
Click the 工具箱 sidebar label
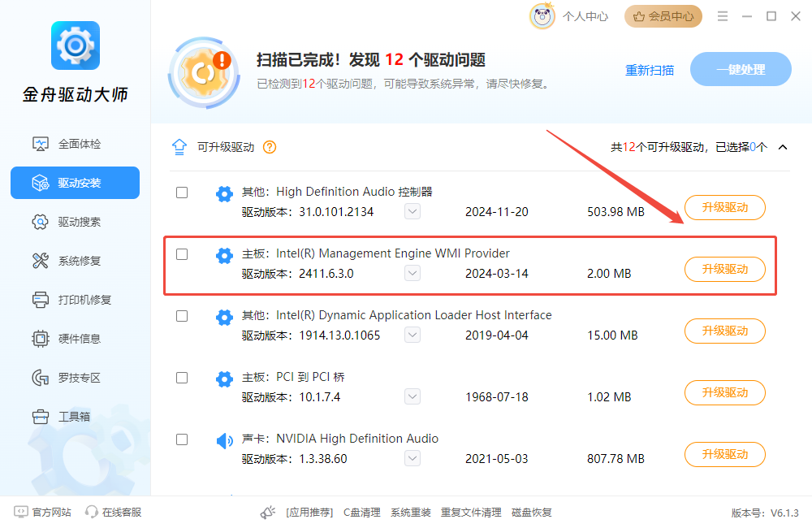(74, 417)
